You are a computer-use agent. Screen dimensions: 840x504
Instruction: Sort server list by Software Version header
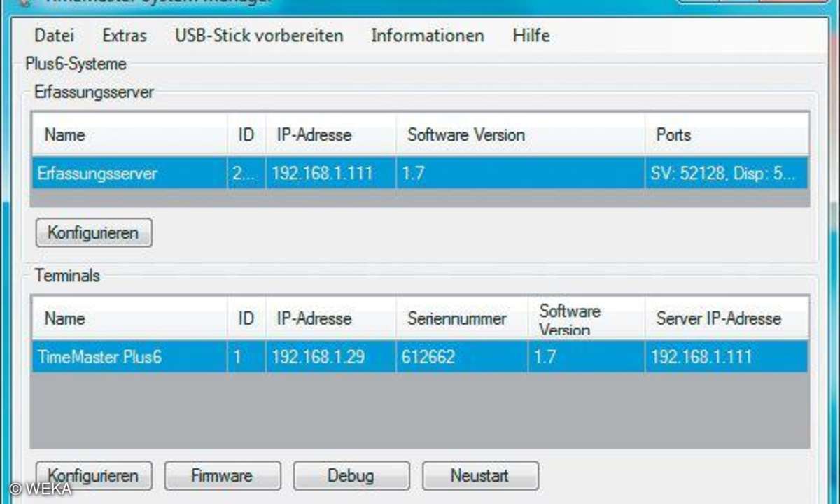coord(520,135)
